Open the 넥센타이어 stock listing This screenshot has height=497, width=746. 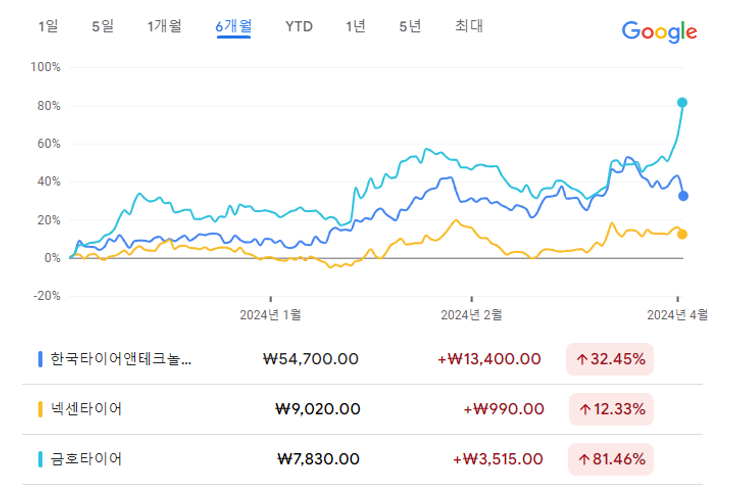pos(362,409)
